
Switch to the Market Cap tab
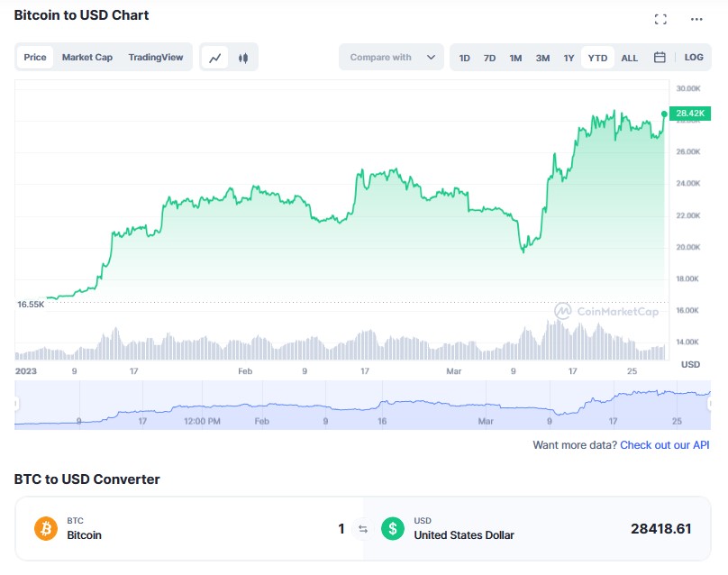coord(87,58)
